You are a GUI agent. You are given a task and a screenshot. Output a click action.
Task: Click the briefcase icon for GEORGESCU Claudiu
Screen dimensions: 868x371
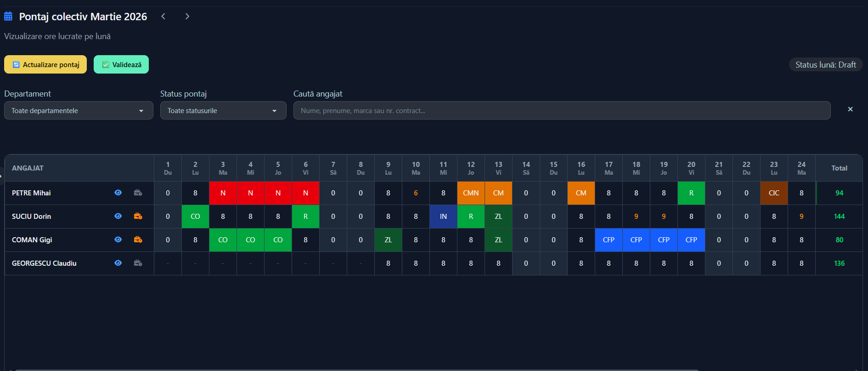tap(138, 263)
